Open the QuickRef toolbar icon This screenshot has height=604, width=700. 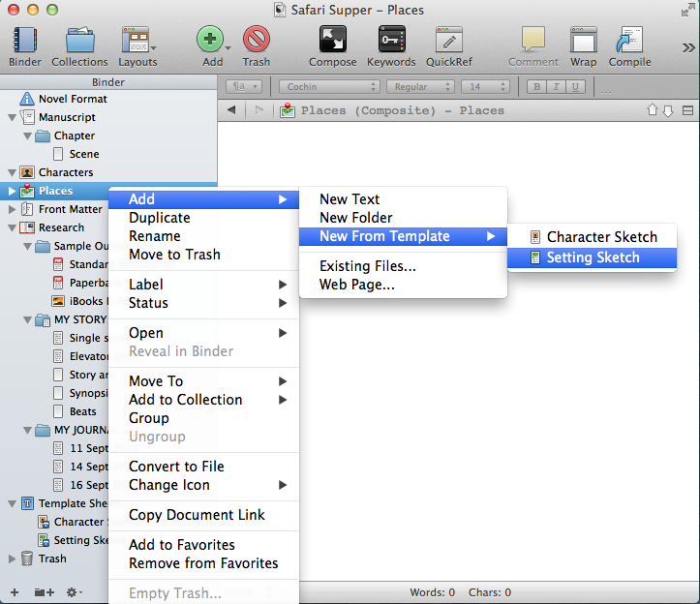coord(449,40)
